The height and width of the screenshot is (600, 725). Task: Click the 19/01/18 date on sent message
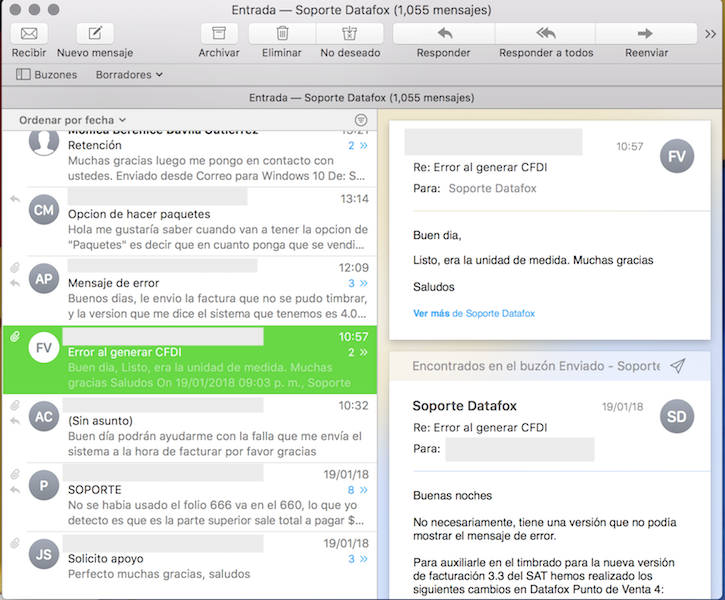click(622, 407)
